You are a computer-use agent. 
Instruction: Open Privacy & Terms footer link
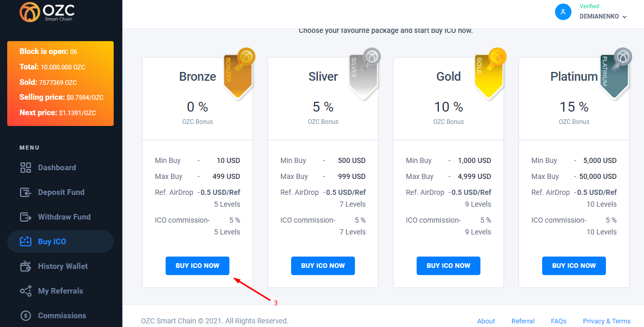click(x=607, y=321)
